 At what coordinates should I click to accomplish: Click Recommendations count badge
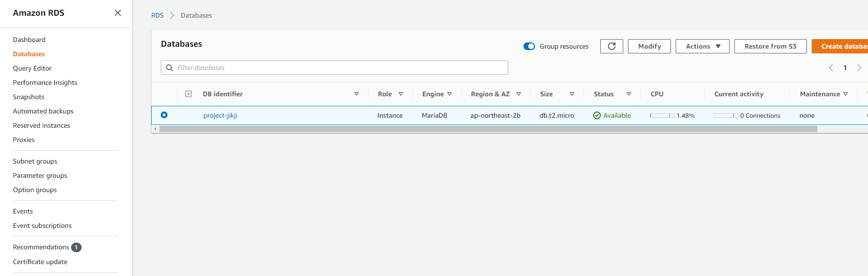point(76,247)
